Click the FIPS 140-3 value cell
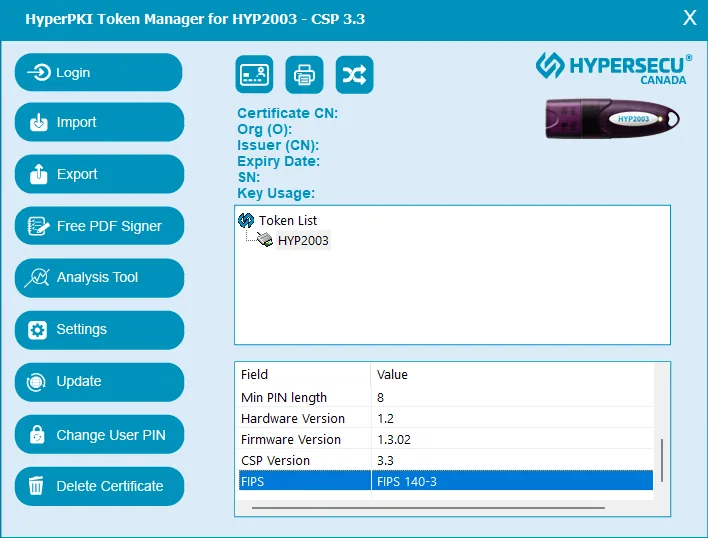This screenshot has height=538, width=708. pyautogui.click(x=512, y=481)
